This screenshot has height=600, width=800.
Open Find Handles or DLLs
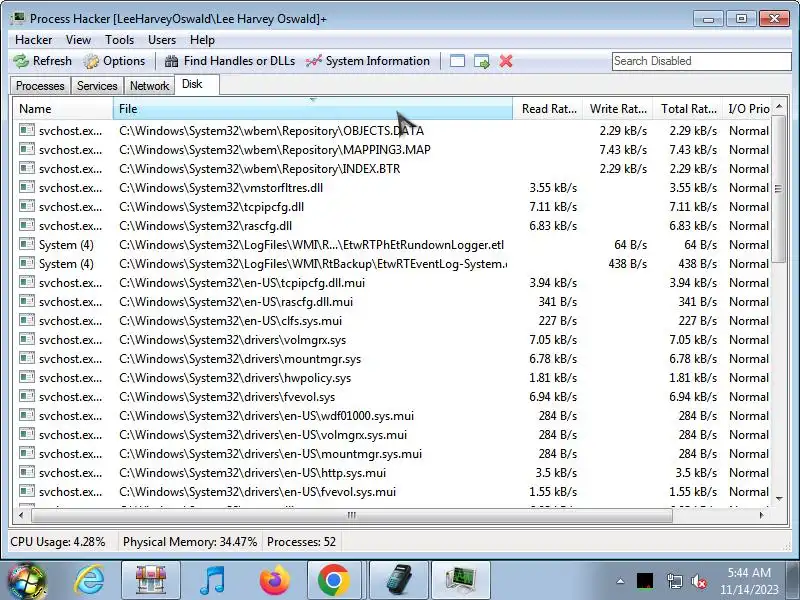pyautogui.click(x=230, y=61)
